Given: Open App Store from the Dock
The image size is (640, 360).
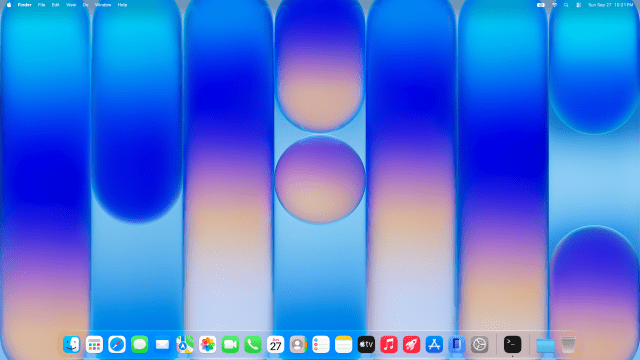Looking at the screenshot, I should click(434, 344).
